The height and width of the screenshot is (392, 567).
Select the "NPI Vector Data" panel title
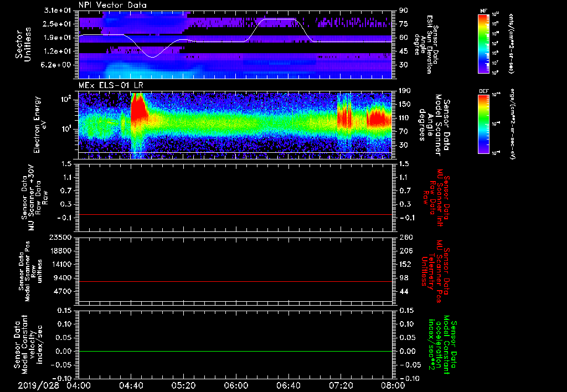click(x=112, y=5)
